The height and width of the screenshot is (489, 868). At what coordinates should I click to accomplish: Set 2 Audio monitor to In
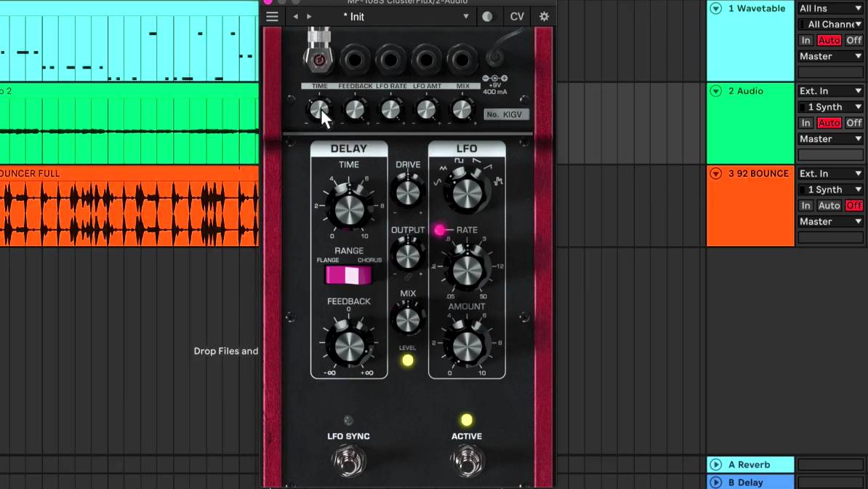click(805, 122)
